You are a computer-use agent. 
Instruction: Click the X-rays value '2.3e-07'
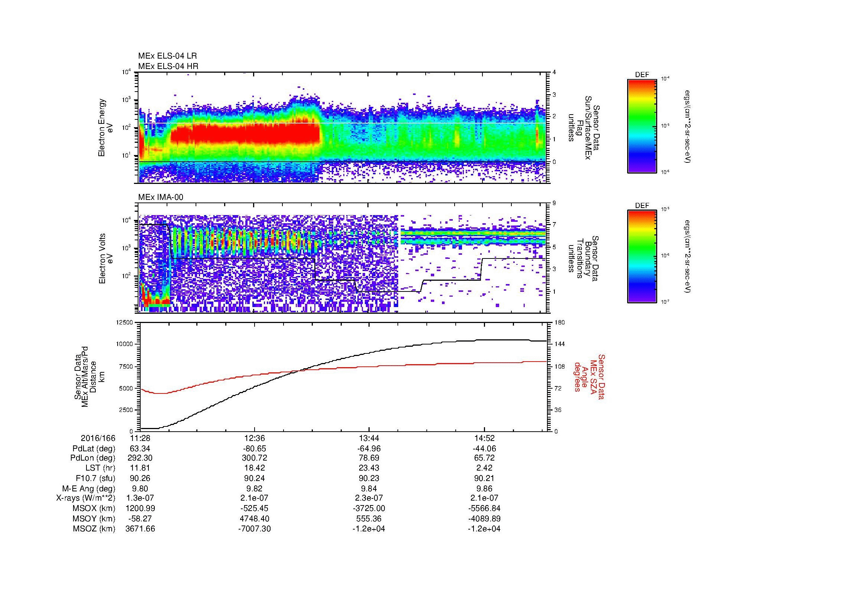click(369, 498)
